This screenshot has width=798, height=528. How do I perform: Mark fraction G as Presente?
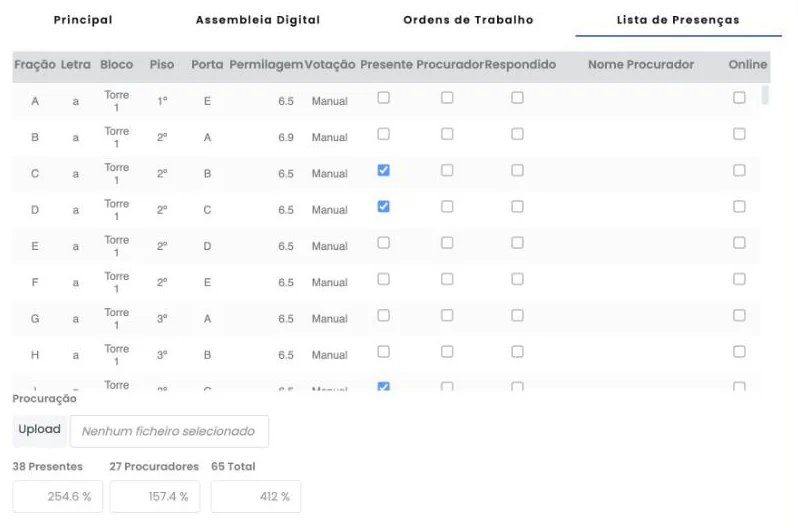pos(384,315)
